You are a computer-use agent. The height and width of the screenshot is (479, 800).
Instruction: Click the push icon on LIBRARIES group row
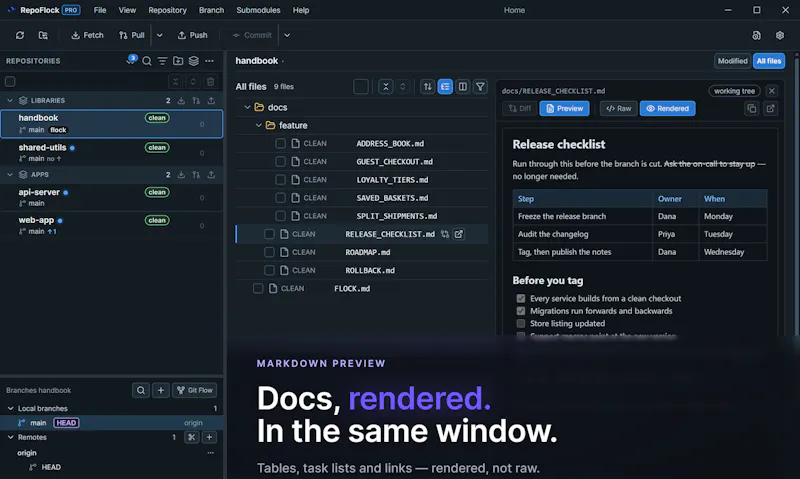(x=211, y=101)
